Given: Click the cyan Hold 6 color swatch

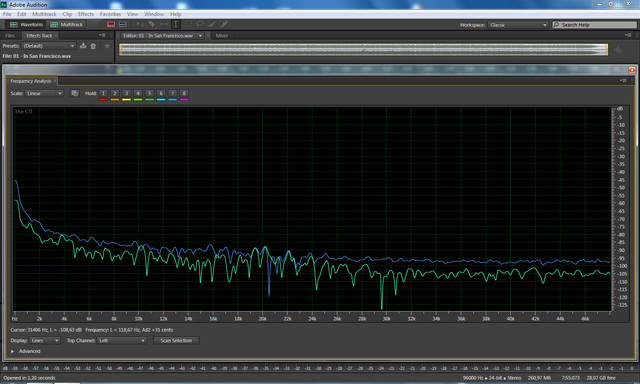Looking at the screenshot, I should (161, 99).
